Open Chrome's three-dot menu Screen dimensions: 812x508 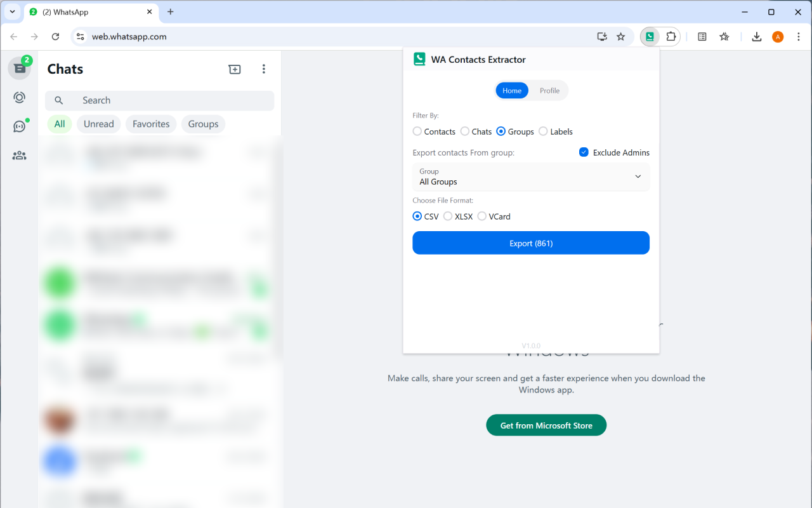pos(799,37)
